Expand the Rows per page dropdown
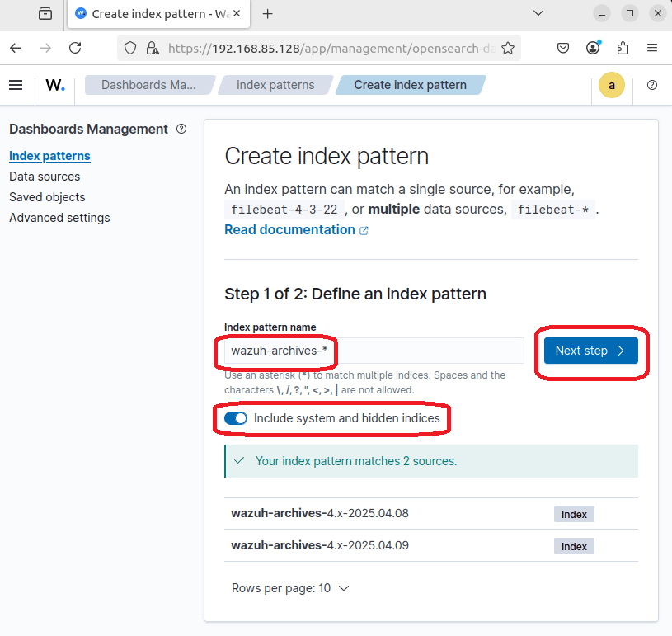 [290, 588]
